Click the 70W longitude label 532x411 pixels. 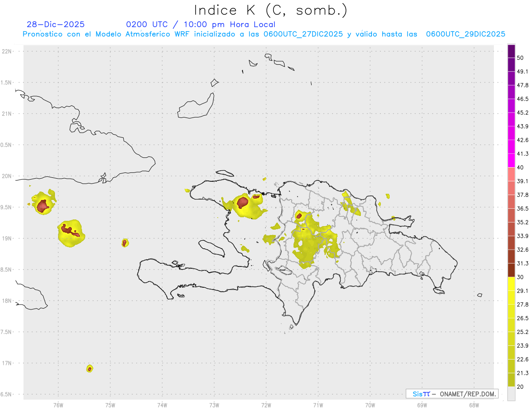[370, 405]
